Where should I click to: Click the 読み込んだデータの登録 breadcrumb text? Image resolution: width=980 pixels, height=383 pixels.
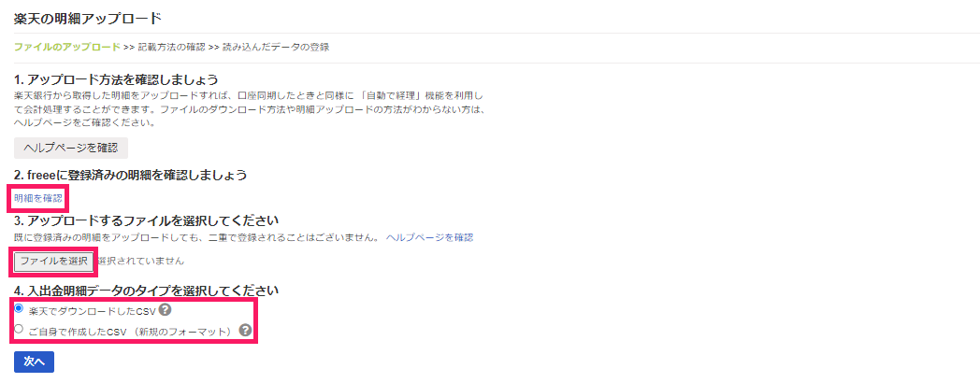[276, 47]
